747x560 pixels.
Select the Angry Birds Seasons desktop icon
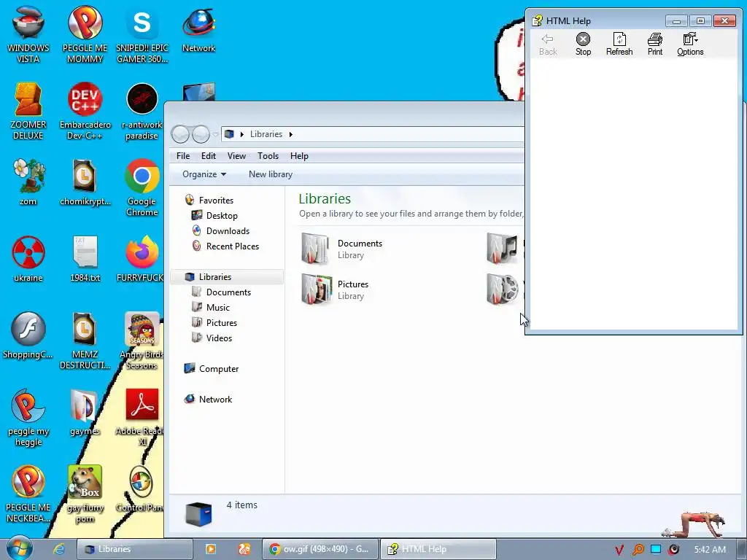tap(142, 341)
